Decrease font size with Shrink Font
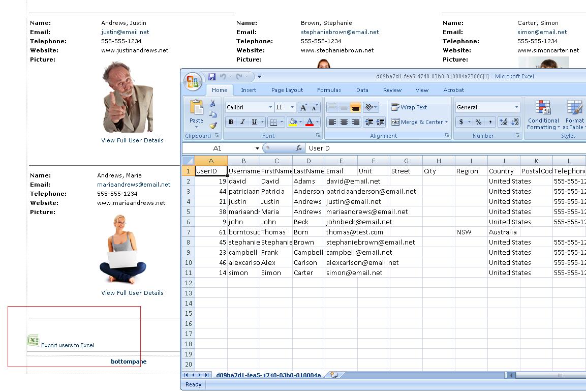The height and width of the screenshot is (392, 586). [x=315, y=108]
